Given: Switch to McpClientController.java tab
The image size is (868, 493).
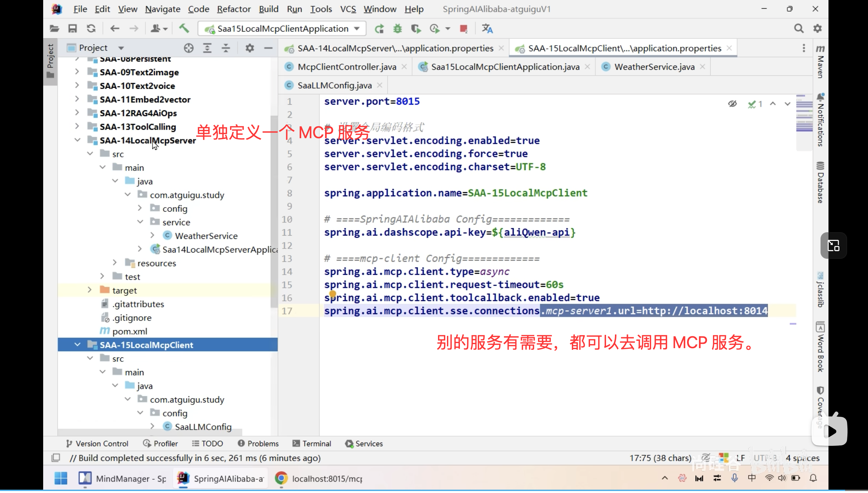Looking at the screenshot, I should [x=347, y=67].
